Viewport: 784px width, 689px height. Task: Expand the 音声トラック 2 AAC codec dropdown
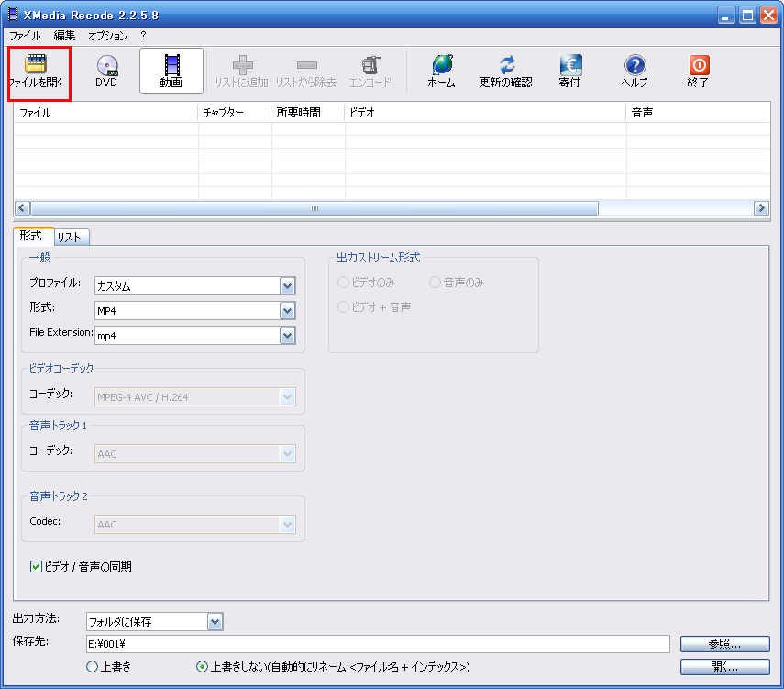point(288,525)
